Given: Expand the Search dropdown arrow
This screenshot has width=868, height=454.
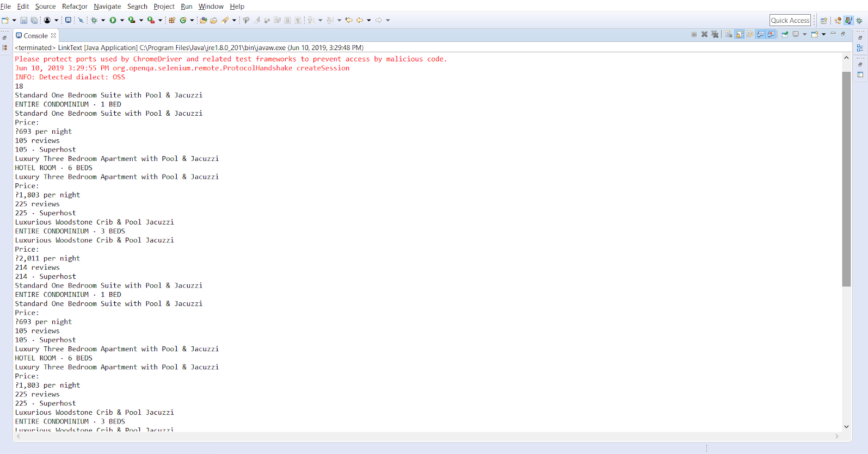Looking at the screenshot, I should pos(234,20).
